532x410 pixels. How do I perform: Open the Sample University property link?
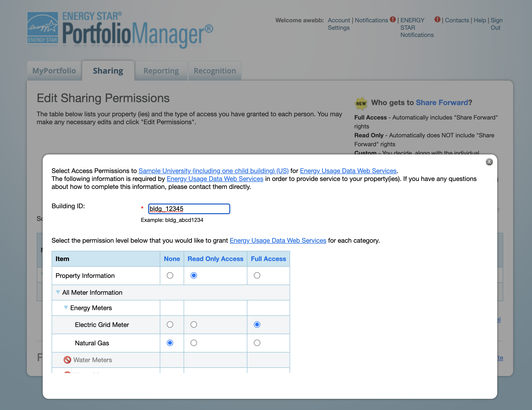tap(214, 171)
